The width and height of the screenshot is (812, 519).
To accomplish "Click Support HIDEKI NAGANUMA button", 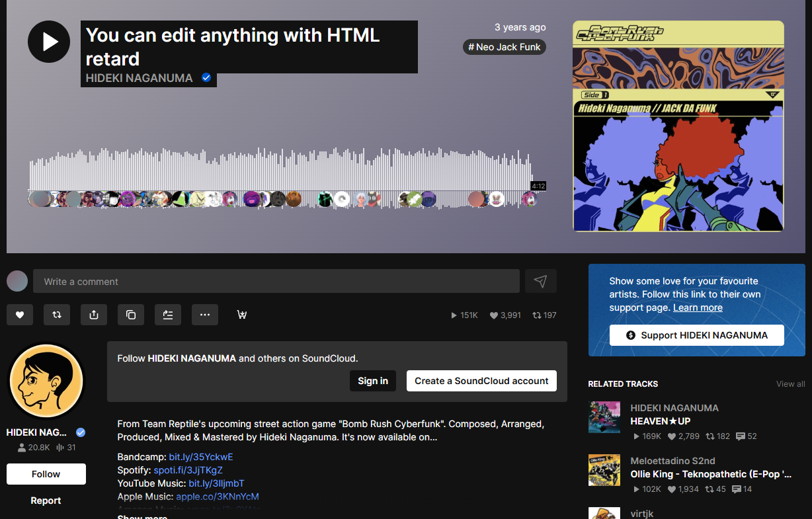I will 697,335.
